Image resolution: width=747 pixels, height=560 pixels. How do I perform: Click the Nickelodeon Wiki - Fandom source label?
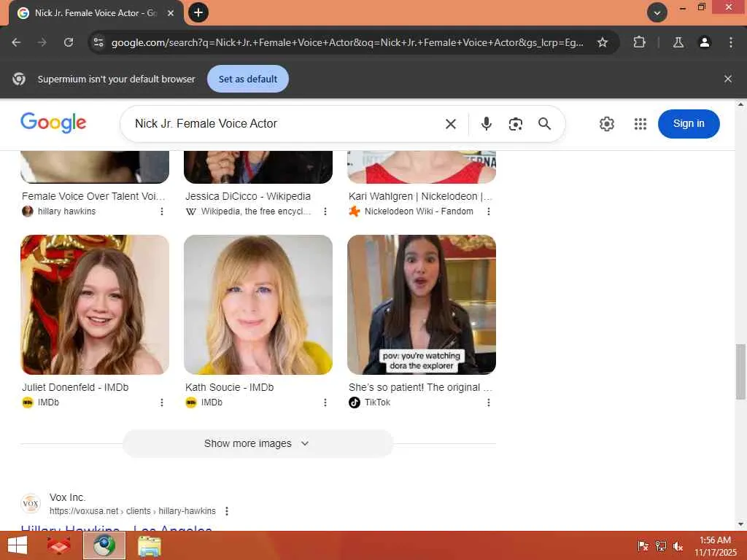[x=419, y=211]
